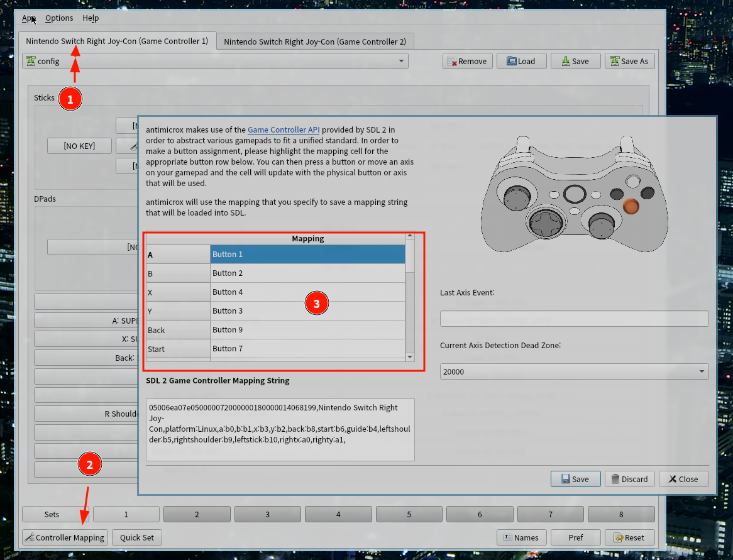The width and height of the screenshot is (733, 560).
Task: Select set 1
Action: pyautogui.click(x=126, y=514)
